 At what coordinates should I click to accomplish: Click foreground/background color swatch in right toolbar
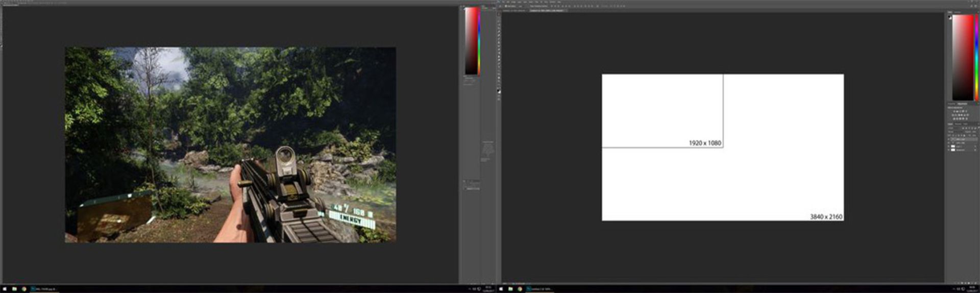(499, 91)
